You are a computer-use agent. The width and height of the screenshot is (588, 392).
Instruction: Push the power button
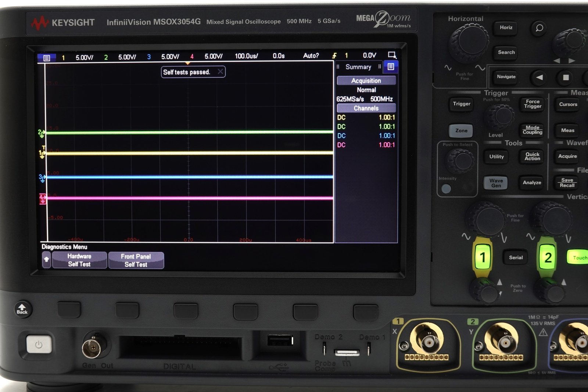(x=39, y=345)
